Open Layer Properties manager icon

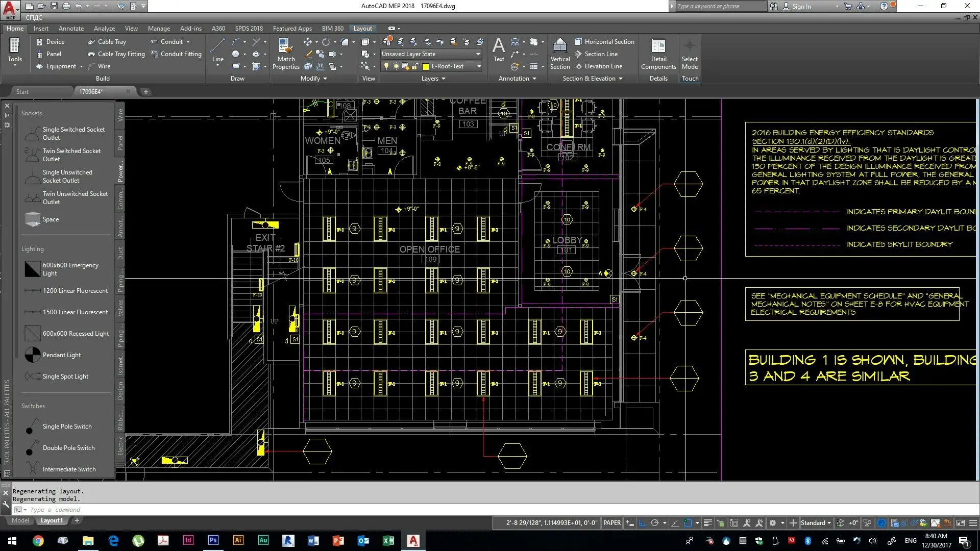click(387, 41)
